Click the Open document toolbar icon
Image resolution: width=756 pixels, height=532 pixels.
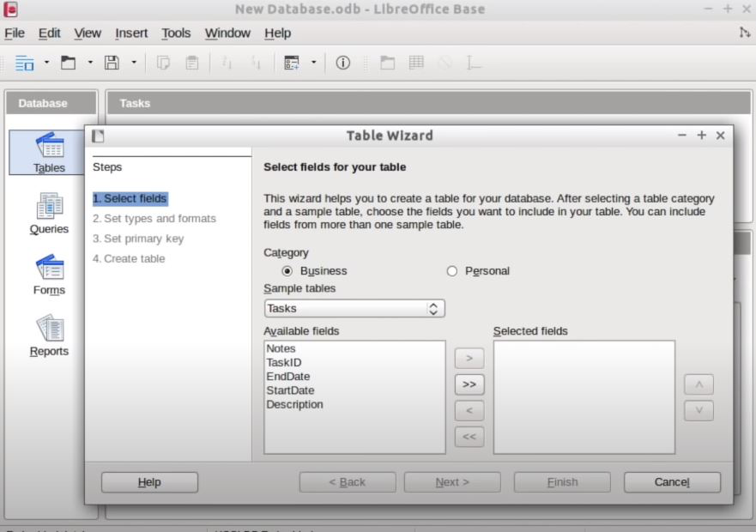tap(68, 62)
